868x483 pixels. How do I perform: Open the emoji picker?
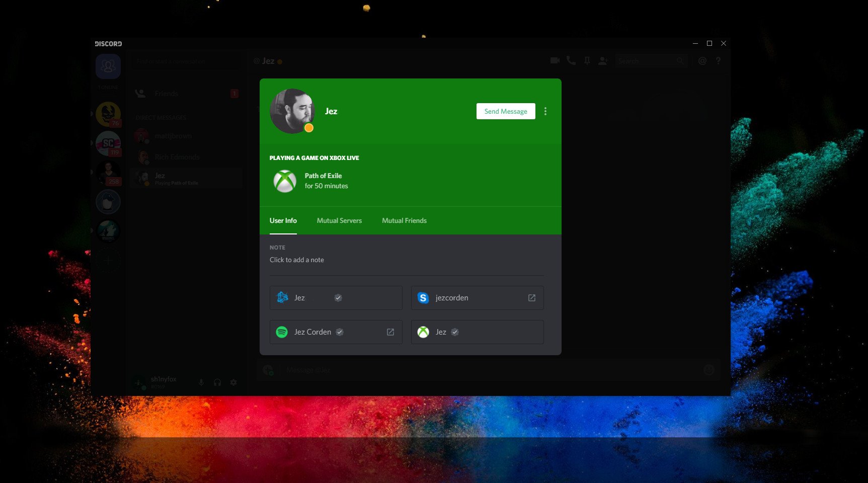(709, 370)
